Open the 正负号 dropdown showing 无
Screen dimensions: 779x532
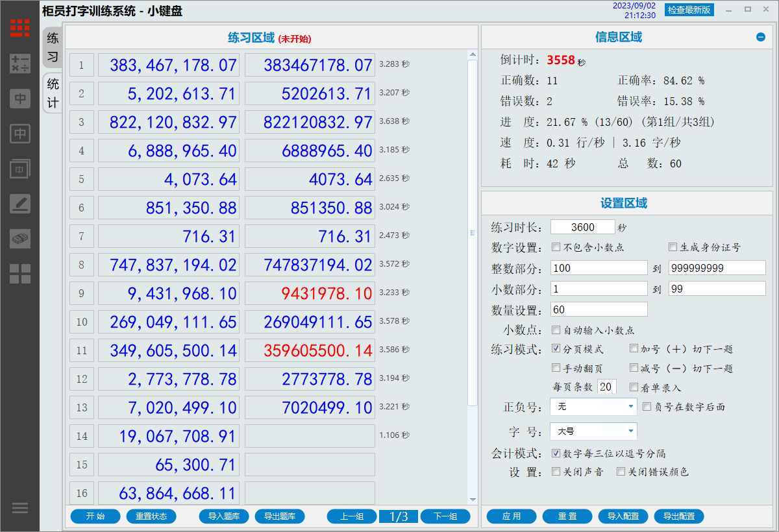pyautogui.click(x=593, y=407)
